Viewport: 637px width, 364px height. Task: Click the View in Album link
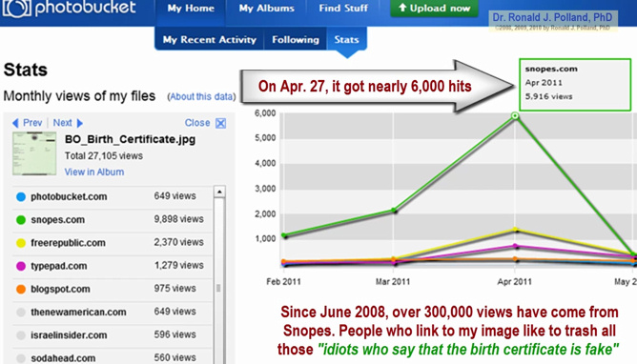94,172
